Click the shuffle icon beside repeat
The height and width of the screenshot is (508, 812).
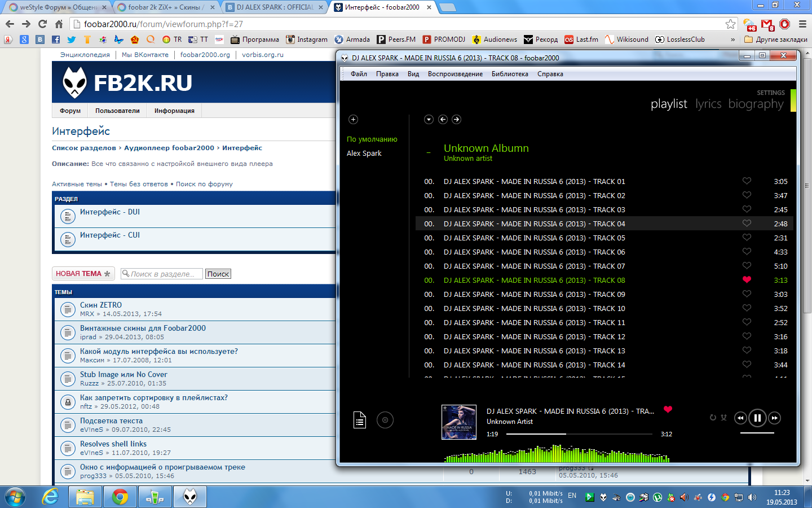click(x=723, y=418)
